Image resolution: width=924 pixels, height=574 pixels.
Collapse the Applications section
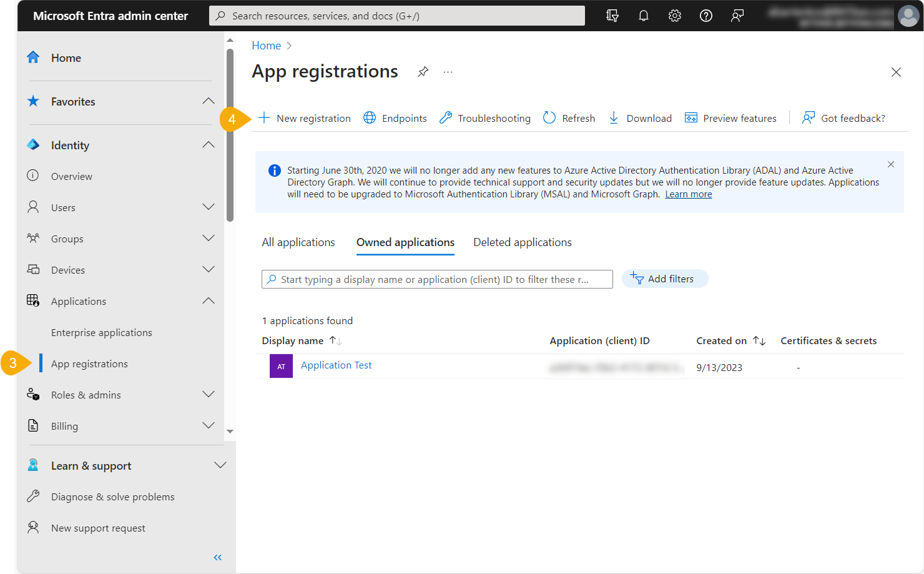pyautogui.click(x=208, y=300)
